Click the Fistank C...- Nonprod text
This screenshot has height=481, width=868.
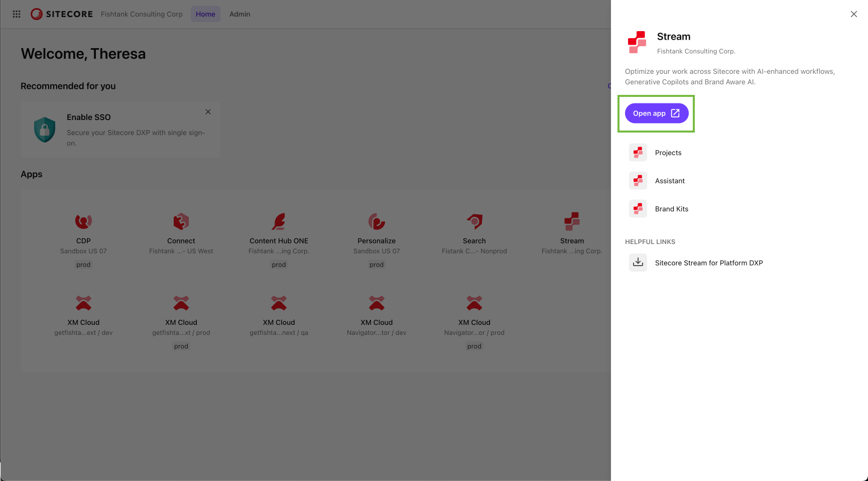pyautogui.click(x=474, y=251)
